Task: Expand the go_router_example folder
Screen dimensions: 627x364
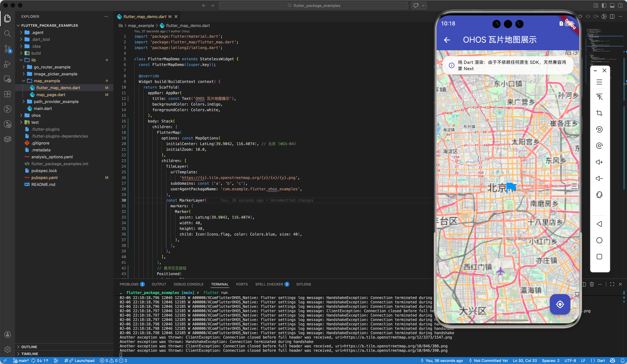Action: click(52, 67)
